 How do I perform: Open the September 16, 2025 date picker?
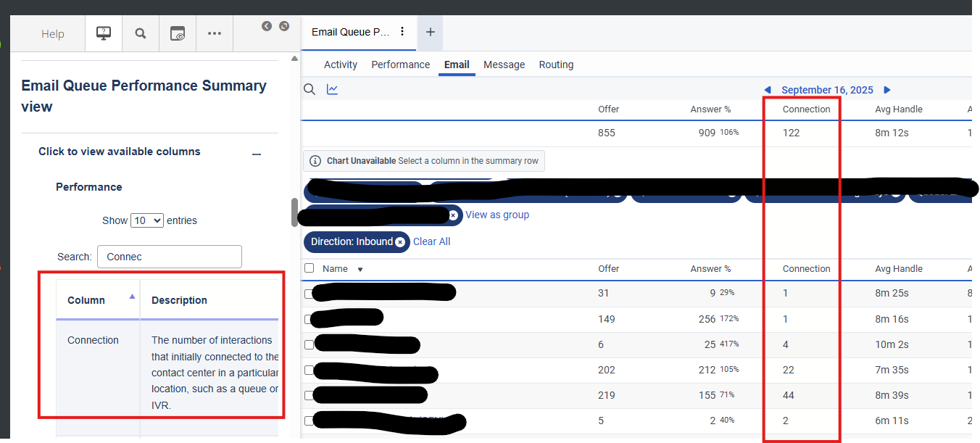(827, 90)
